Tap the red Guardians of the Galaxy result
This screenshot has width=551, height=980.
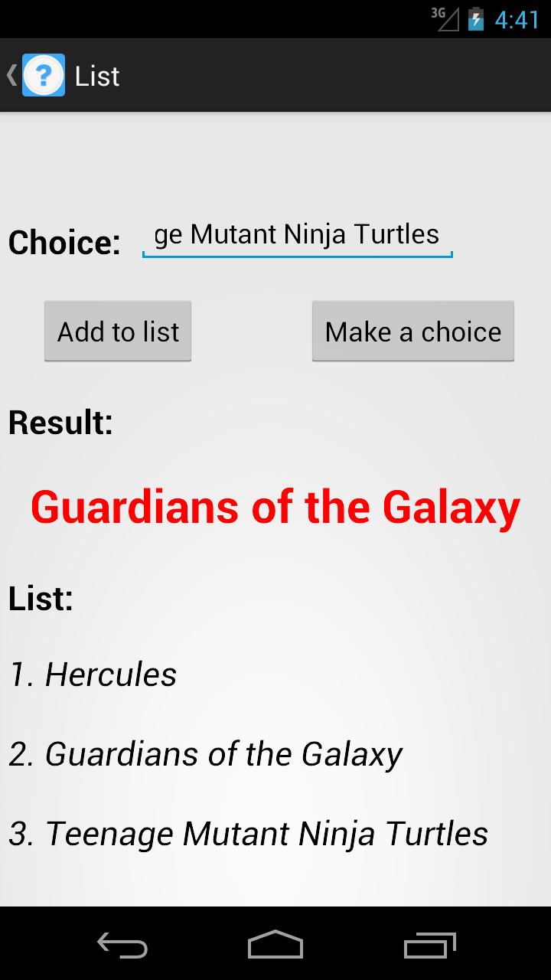[x=275, y=507]
